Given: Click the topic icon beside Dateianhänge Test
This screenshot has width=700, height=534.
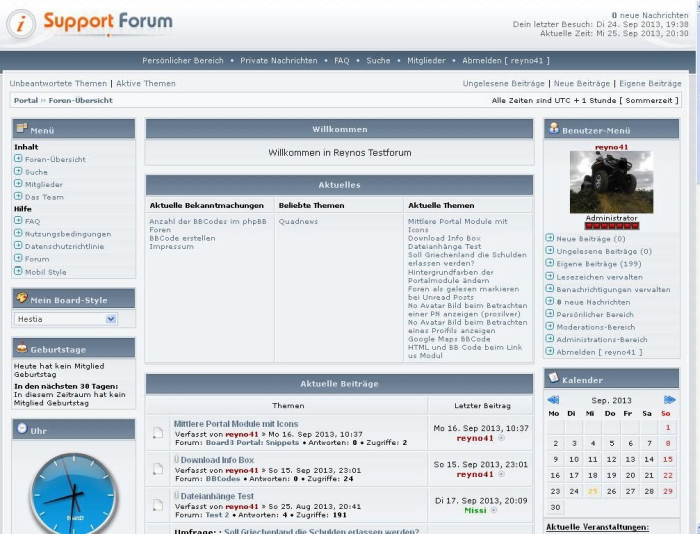Looking at the screenshot, I should (x=157, y=504).
